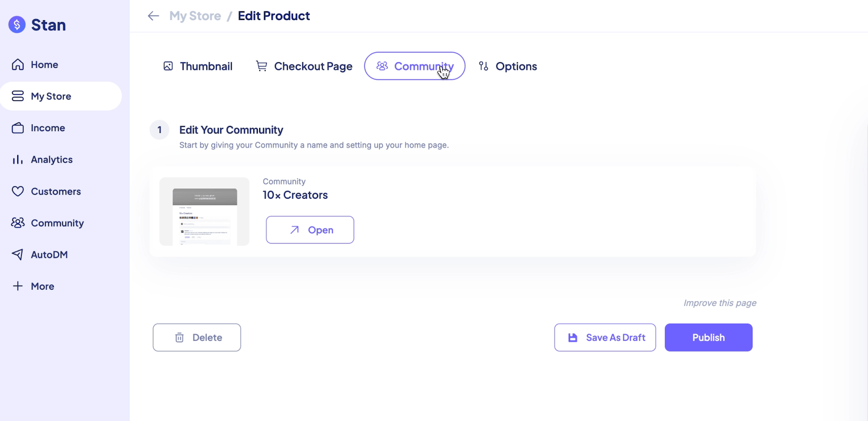The width and height of the screenshot is (868, 421).
Task: Click the 10x Creators community preview image
Action: [204, 211]
